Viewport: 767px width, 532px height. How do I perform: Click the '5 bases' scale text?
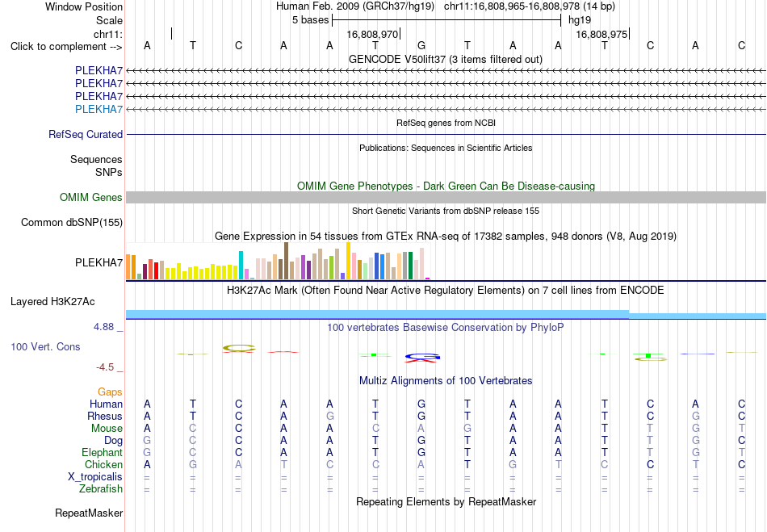point(311,20)
